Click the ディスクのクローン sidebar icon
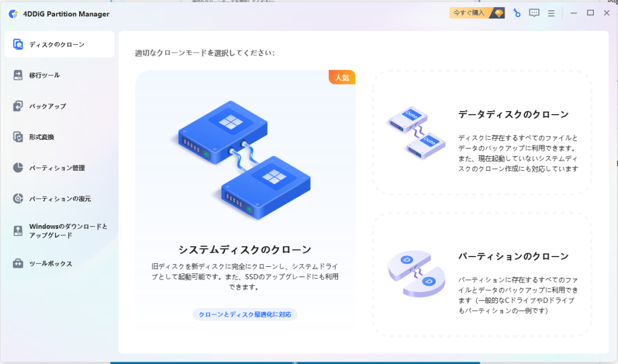The height and width of the screenshot is (364, 618). [x=18, y=44]
